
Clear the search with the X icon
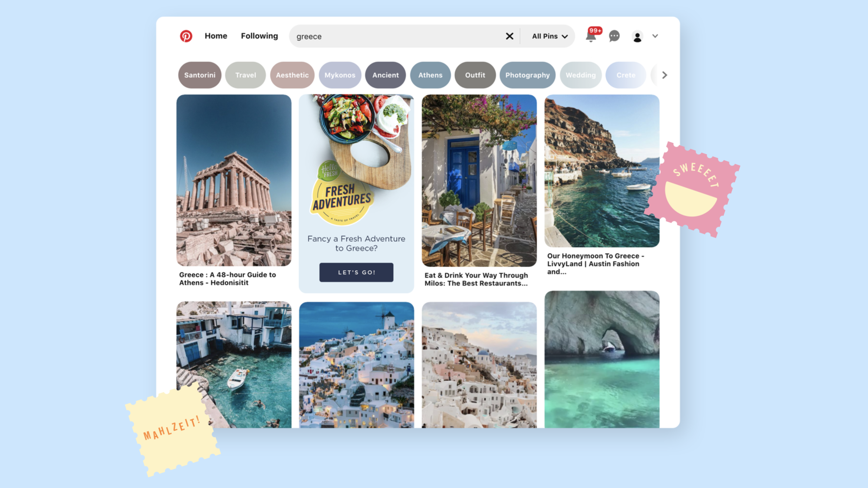pyautogui.click(x=510, y=36)
